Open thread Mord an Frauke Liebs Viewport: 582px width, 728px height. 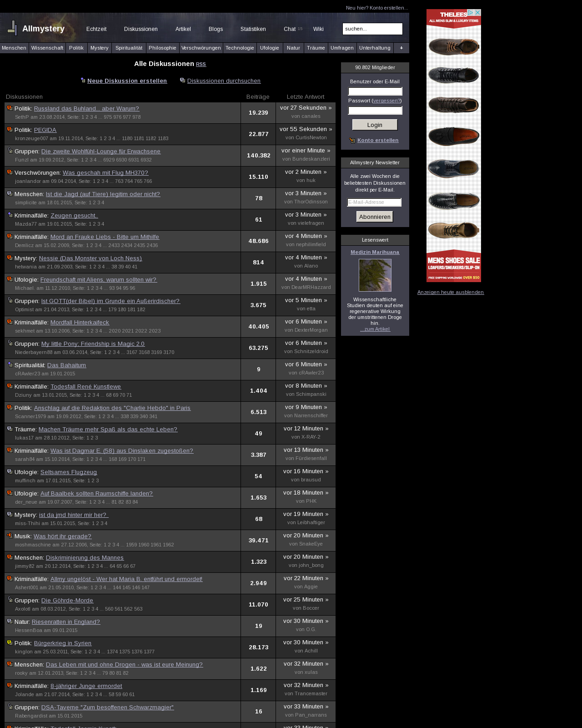click(x=105, y=237)
